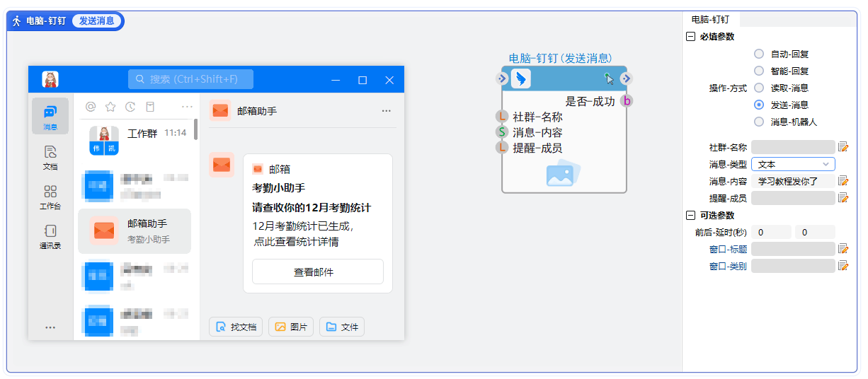Image resolution: width=868 pixels, height=379 pixels.
Task: Click the 消息-内容 input field
Action: pyautogui.click(x=793, y=181)
